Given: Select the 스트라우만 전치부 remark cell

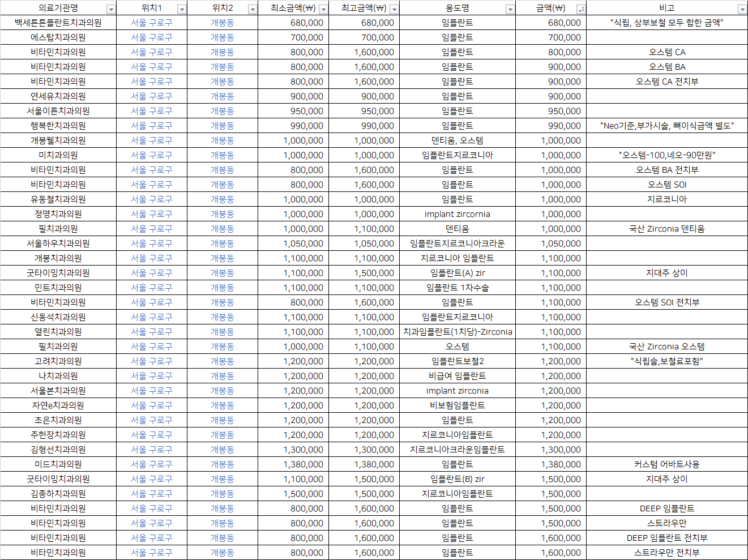Looking at the screenshot, I should coord(667,553).
